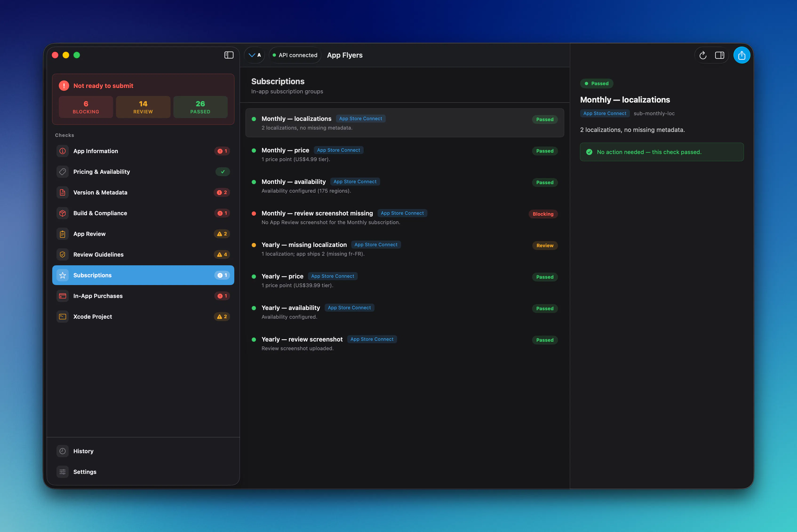Select Yearly — missing localization row
The width and height of the screenshot is (797, 532).
[404, 249]
